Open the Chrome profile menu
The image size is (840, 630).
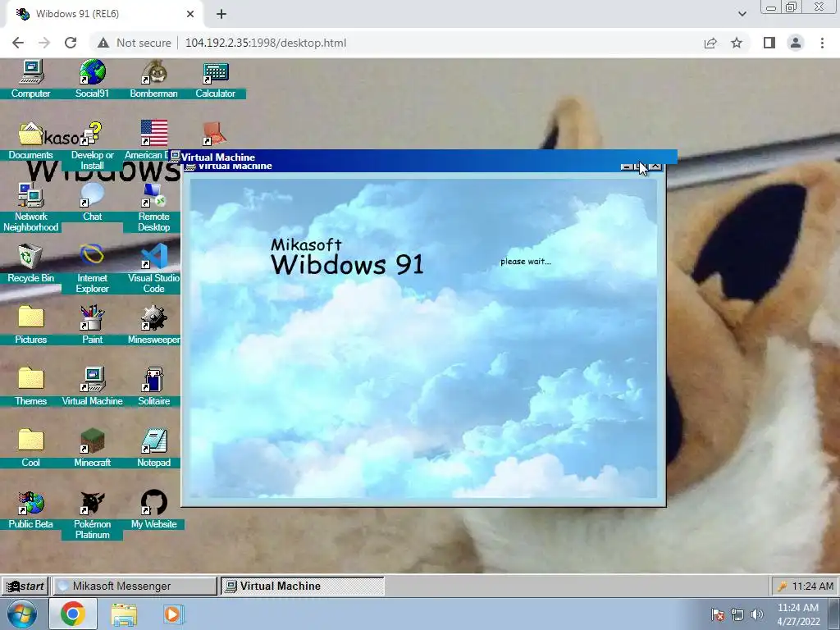pos(796,43)
